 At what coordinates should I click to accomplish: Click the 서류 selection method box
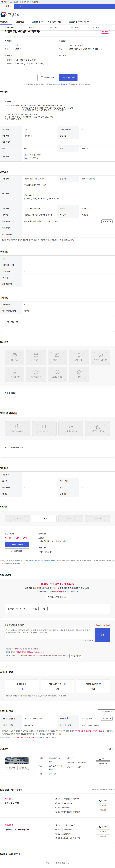tap(17, 519)
